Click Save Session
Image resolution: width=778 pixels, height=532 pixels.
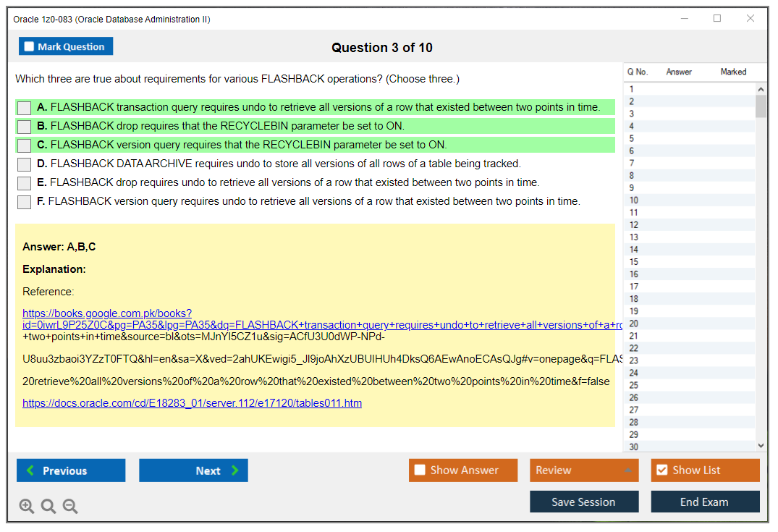[x=584, y=502]
